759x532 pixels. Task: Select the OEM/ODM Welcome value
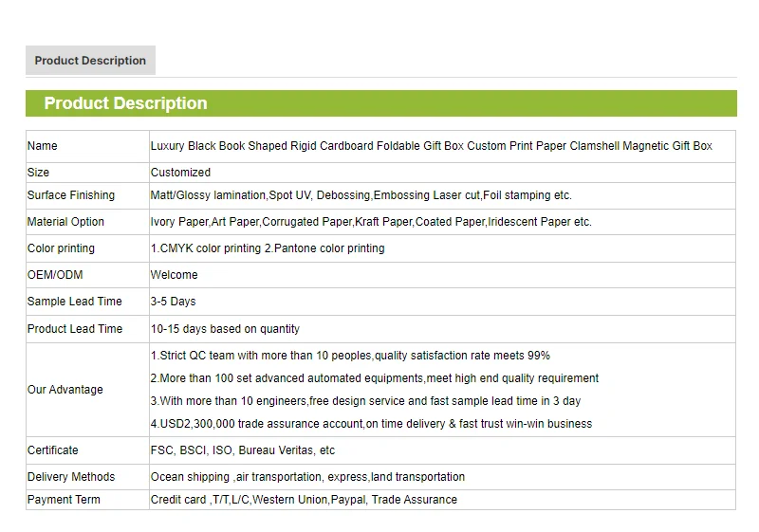pyautogui.click(x=174, y=275)
